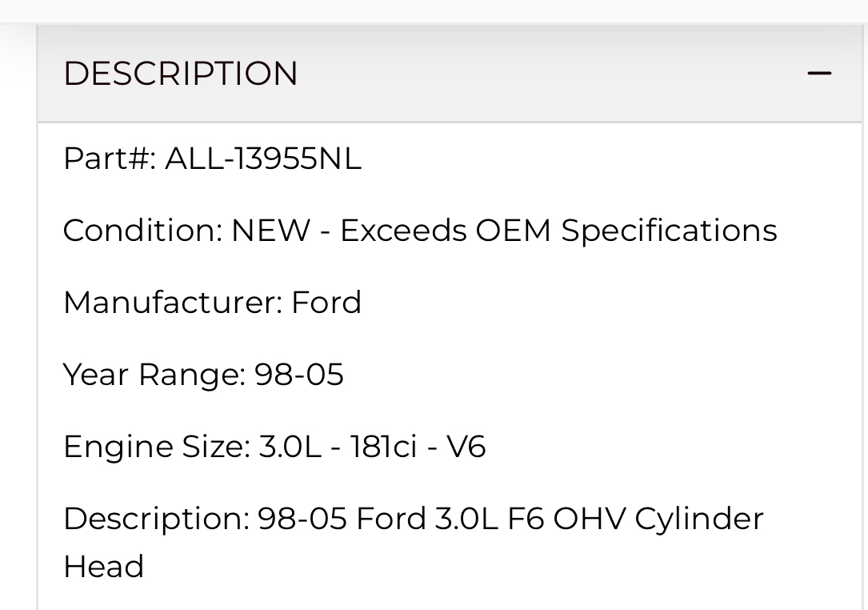Click the "Manufacturer:" label
This screenshot has height=610, width=868.
coord(172,303)
